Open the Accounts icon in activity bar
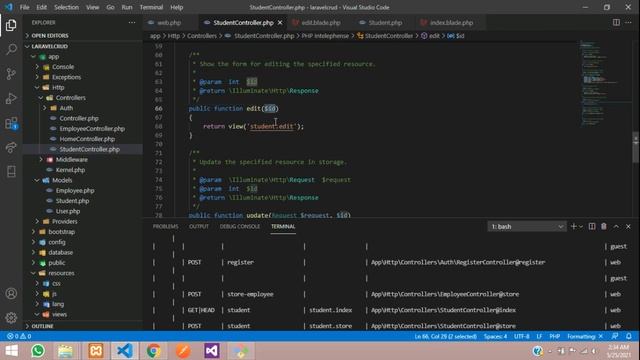The width and height of the screenshot is (640, 360). [x=11, y=293]
